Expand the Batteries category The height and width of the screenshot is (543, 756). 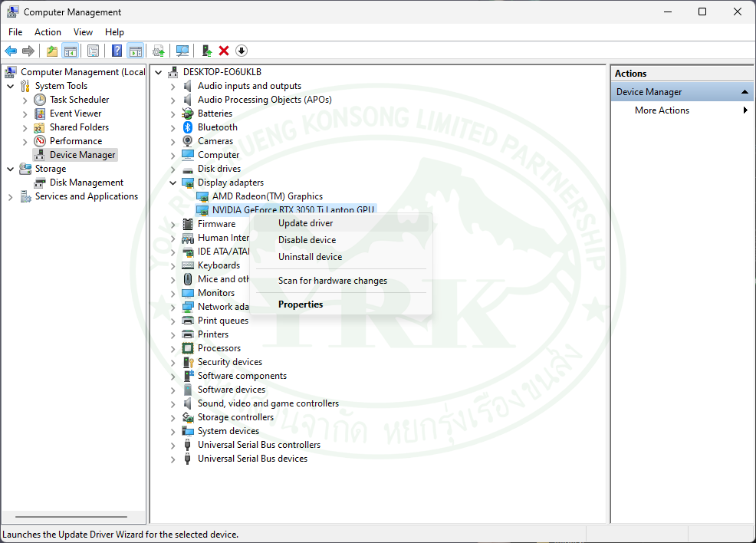(x=173, y=114)
